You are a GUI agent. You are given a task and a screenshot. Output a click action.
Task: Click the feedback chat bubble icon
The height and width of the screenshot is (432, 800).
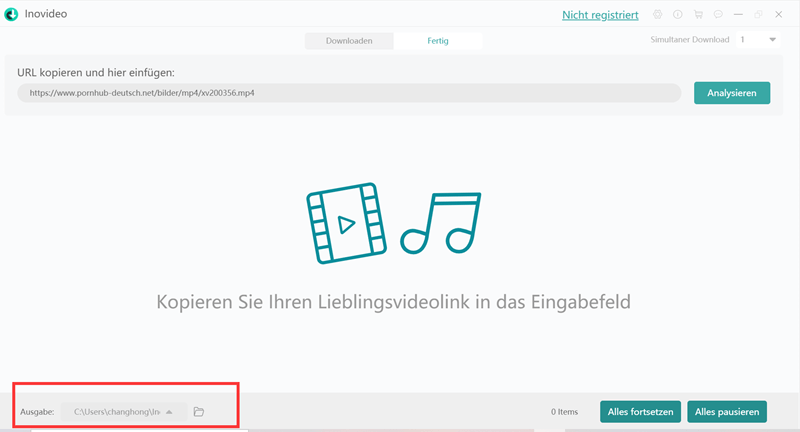tap(718, 15)
